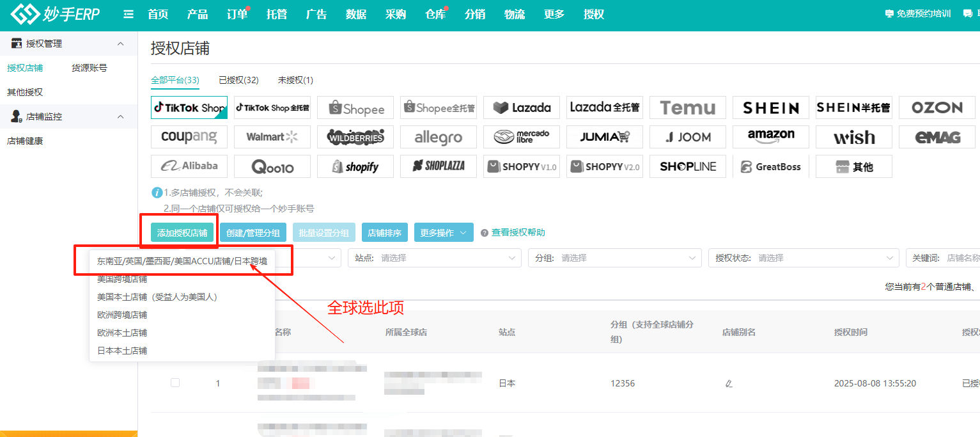Select the SHOPYY V1.0 platform tile

(x=522, y=166)
